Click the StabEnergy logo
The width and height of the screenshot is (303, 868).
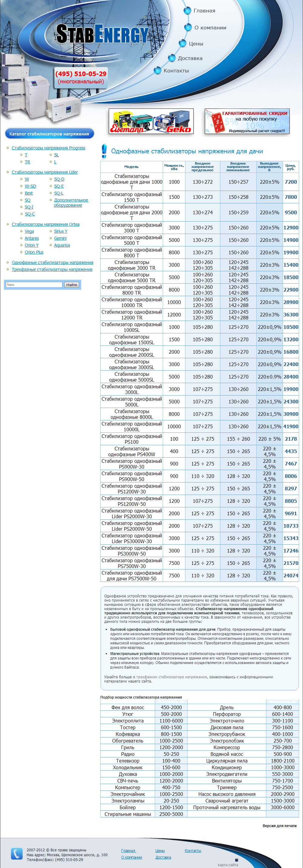(102, 34)
